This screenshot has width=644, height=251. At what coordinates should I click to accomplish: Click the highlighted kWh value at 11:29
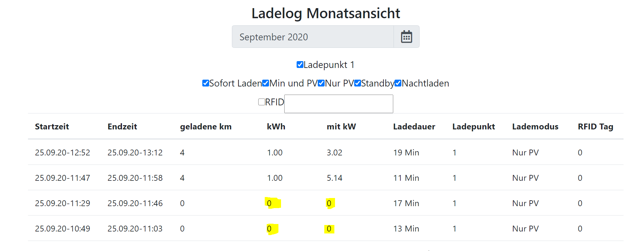pyautogui.click(x=269, y=203)
